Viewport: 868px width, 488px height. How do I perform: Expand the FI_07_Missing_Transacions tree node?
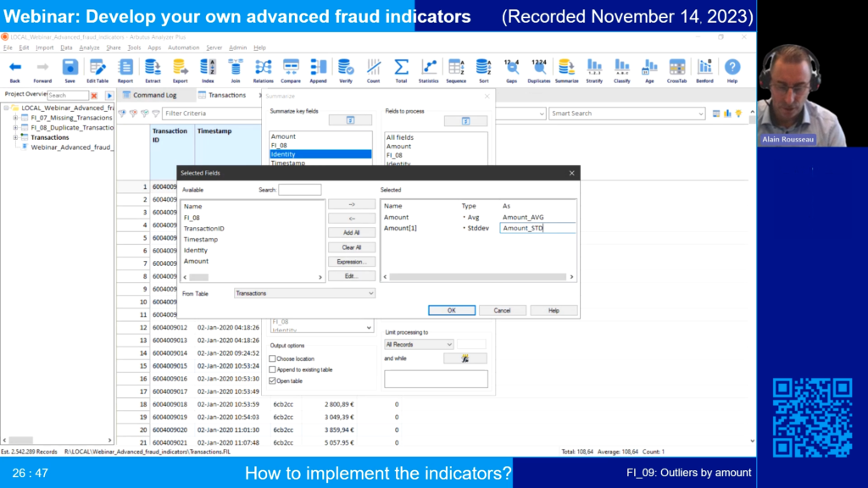pos(15,118)
